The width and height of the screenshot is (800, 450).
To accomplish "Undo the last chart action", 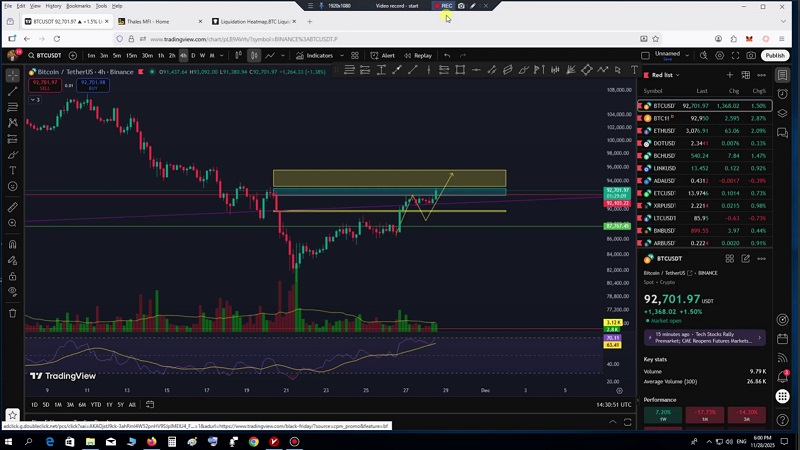I will [447, 56].
